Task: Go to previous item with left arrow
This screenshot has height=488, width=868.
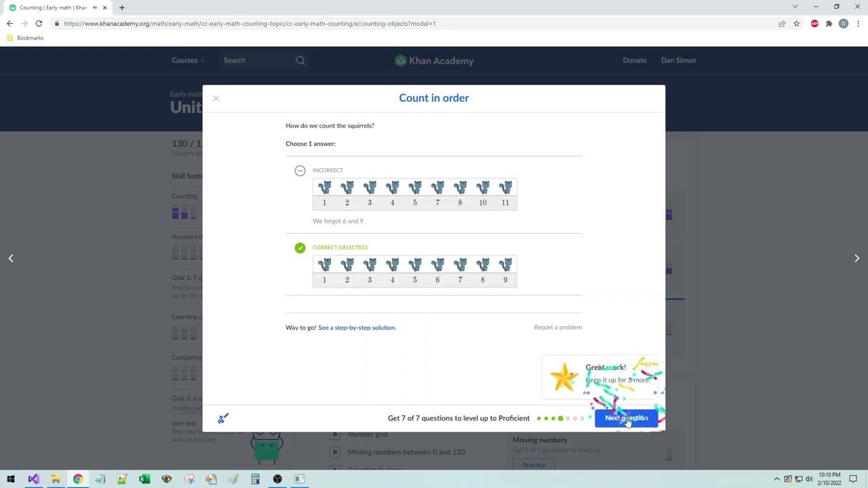Action: (x=11, y=258)
